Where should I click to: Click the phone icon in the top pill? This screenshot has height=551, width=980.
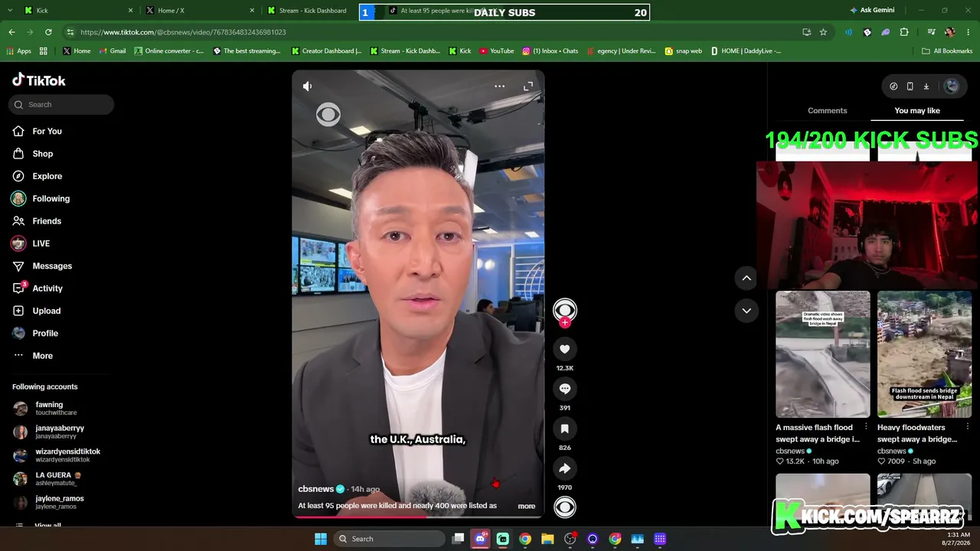pos(910,86)
